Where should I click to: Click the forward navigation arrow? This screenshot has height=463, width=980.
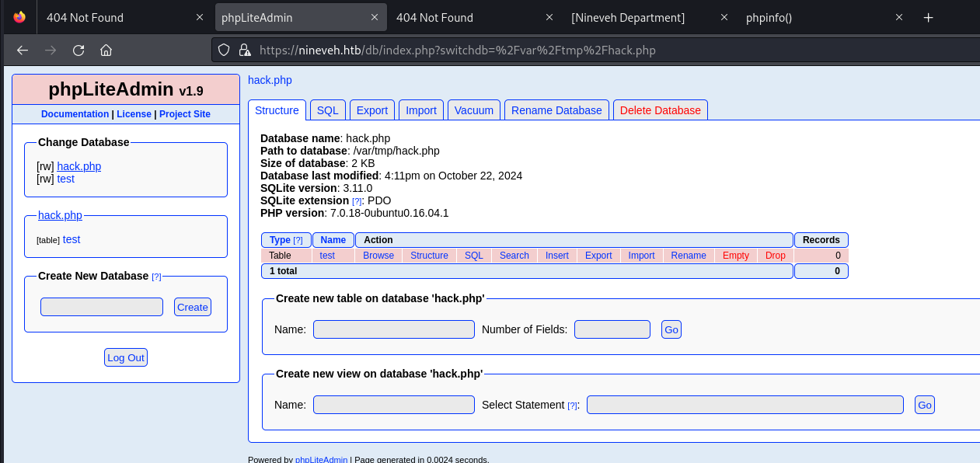50,50
